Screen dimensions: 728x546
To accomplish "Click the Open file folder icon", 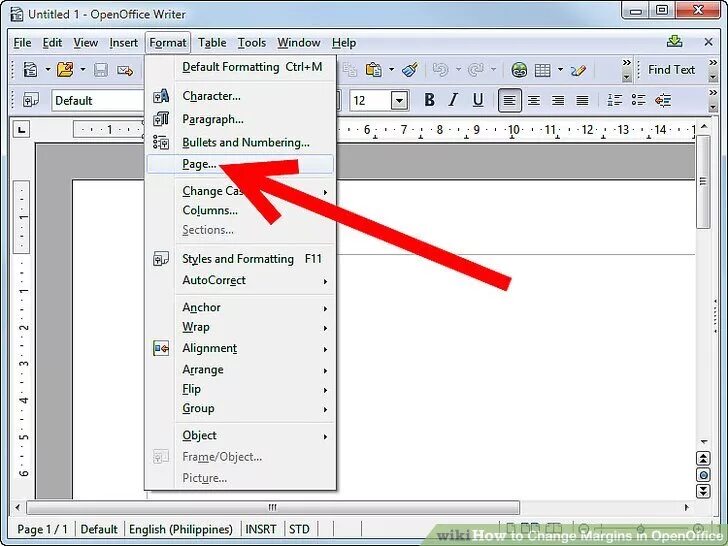I will 65,70.
